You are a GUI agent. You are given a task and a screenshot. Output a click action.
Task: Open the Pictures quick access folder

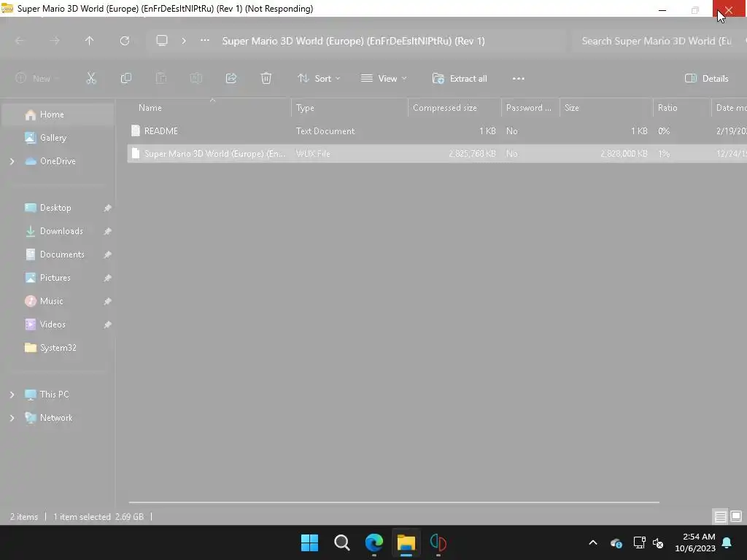point(55,278)
